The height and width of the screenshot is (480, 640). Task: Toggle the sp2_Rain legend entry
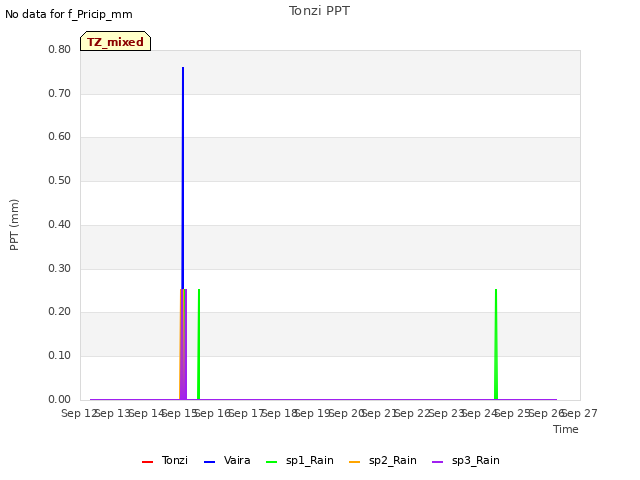pyautogui.click(x=383, y=460)
